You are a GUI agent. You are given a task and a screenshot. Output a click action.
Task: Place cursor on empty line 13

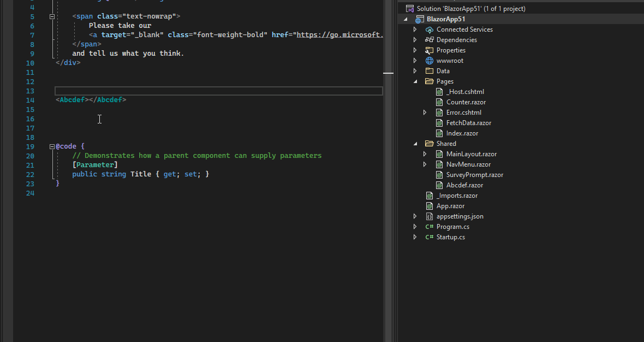pos(219,91)
